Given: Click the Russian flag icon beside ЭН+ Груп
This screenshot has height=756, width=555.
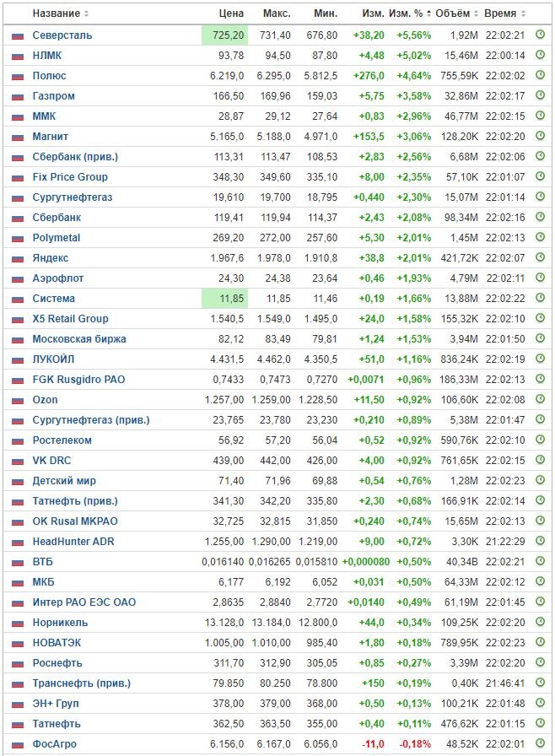Looking at the screenshot, I should coord(18,705).
